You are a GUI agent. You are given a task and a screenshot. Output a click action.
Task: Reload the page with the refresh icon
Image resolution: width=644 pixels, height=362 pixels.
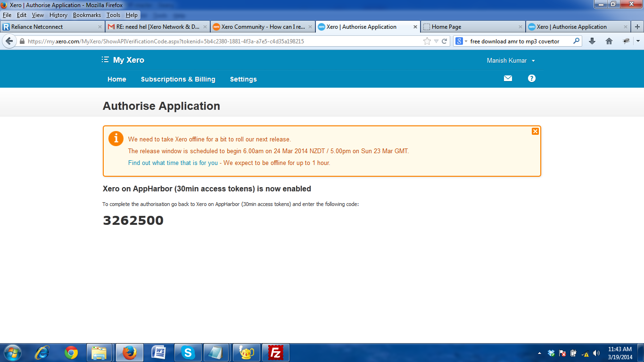pyautogui.click(x=444, y=41)
